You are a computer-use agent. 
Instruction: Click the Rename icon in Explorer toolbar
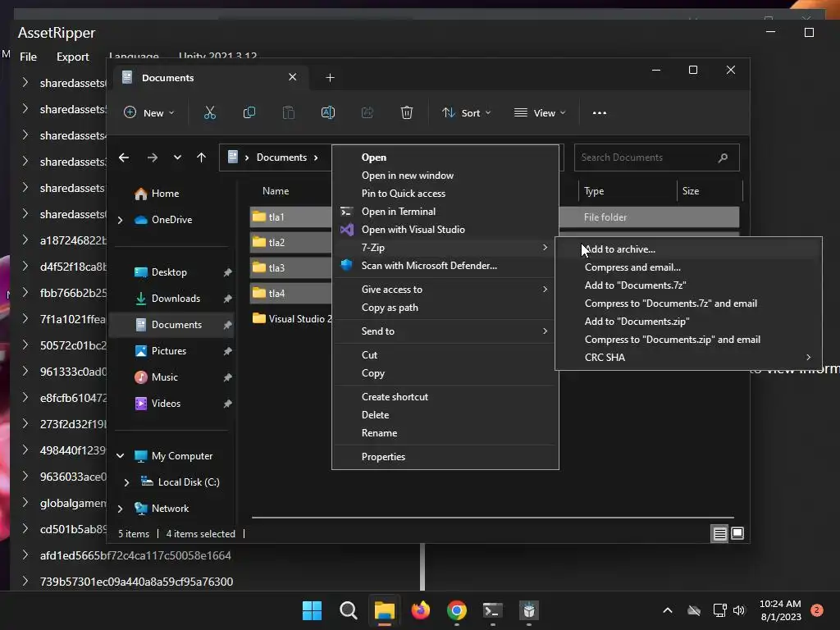pyautogui.click(x=328, y=112)
